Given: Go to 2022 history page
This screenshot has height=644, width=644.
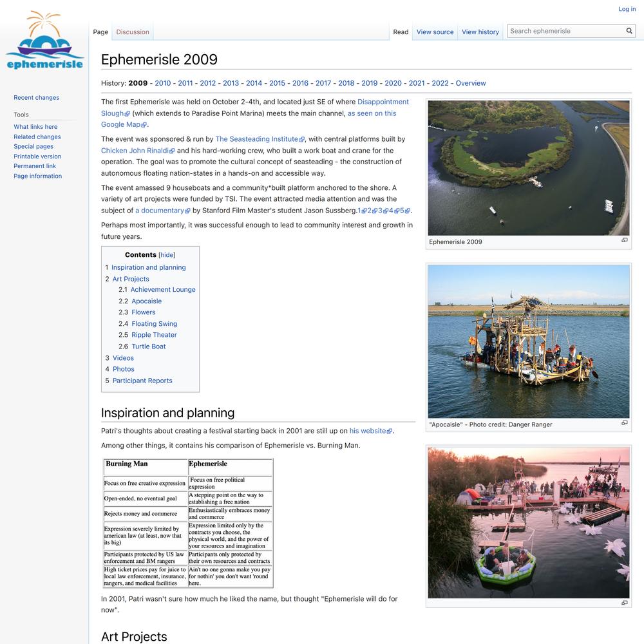Looking at the screenshot, I should click(440, 83).
